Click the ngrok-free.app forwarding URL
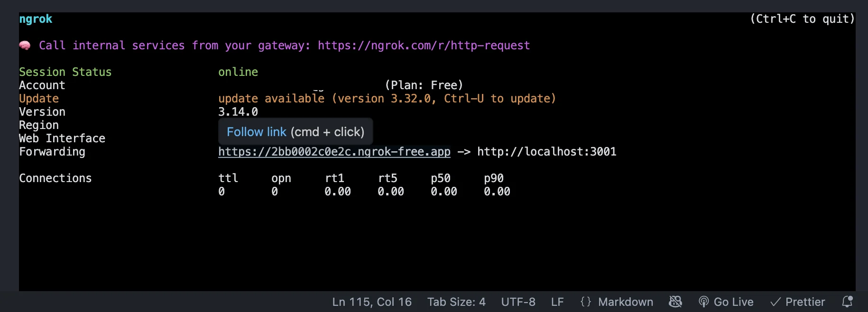 coord(334,152)
